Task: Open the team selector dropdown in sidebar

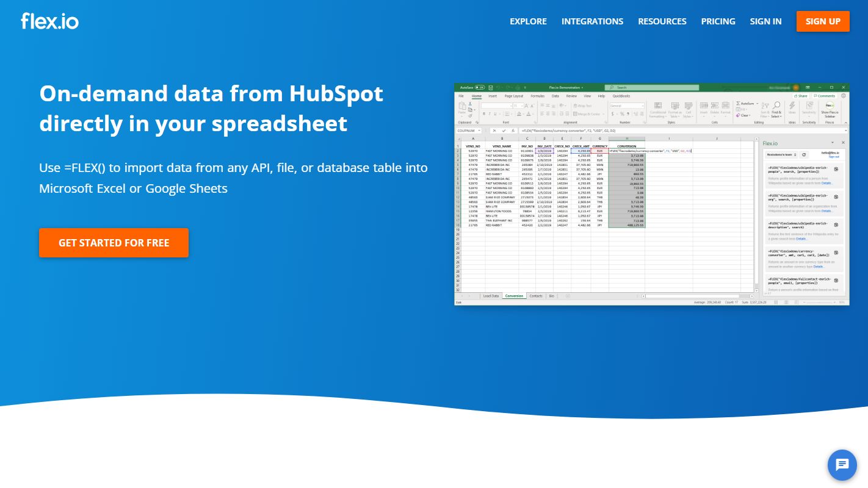Action: point(782,154)
